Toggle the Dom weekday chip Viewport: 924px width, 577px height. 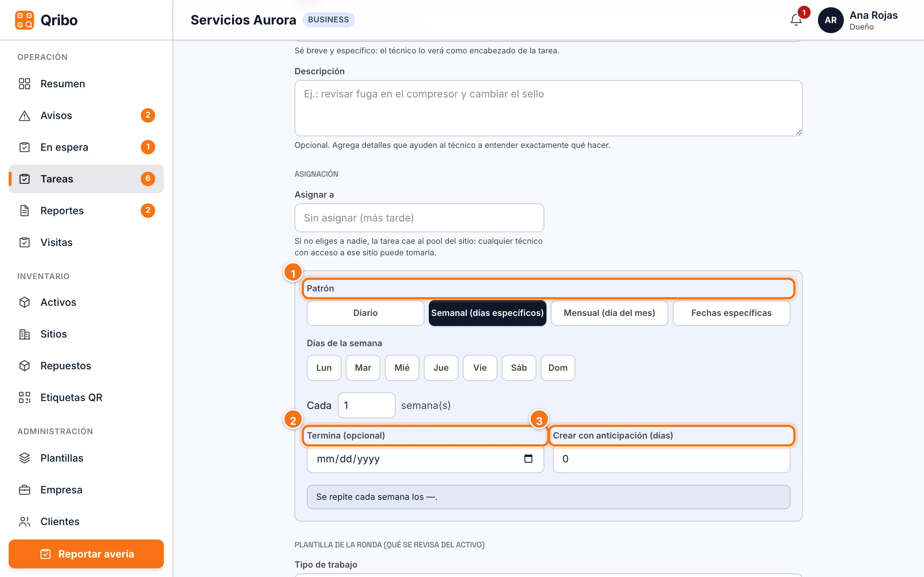[557, 367]
